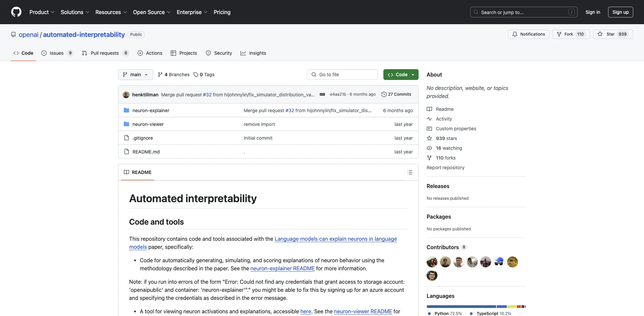Expand commit message ellipsis button
The image size is (644, 316).
tap(322, 95)
